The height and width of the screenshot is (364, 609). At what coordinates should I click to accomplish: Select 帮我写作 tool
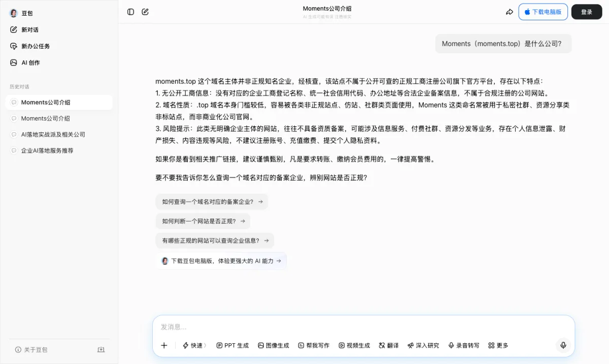point(314,345)
